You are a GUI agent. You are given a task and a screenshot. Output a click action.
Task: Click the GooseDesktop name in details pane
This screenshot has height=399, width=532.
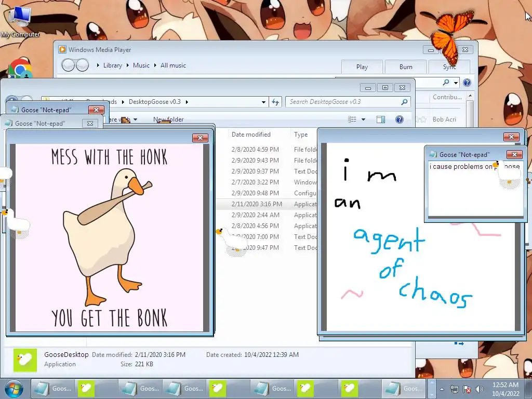[66, 354]
